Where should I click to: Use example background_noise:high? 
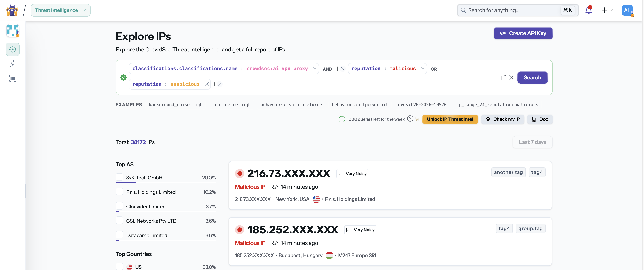[176, 105]
